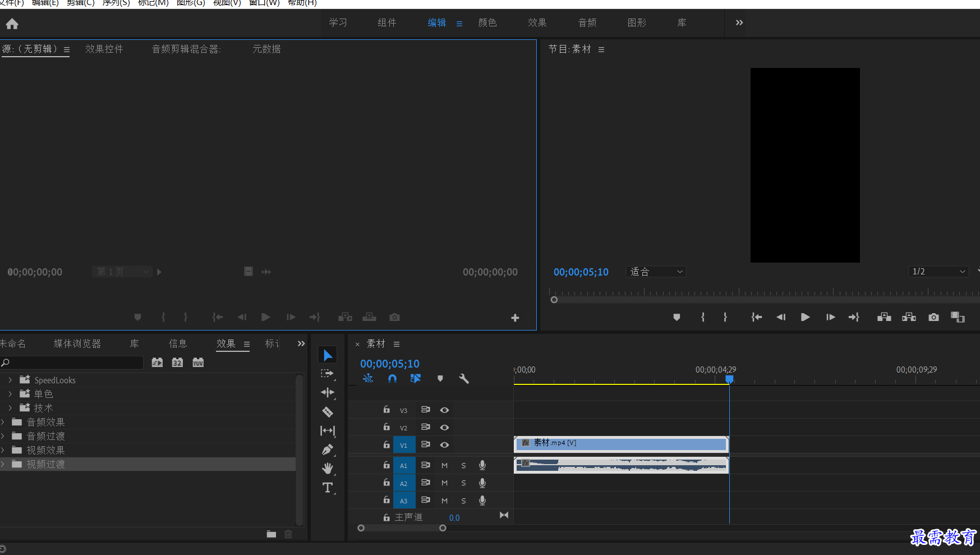Show more workspaces overflow arrows
This screenshot has width=980, height=555.
point(739,22)
